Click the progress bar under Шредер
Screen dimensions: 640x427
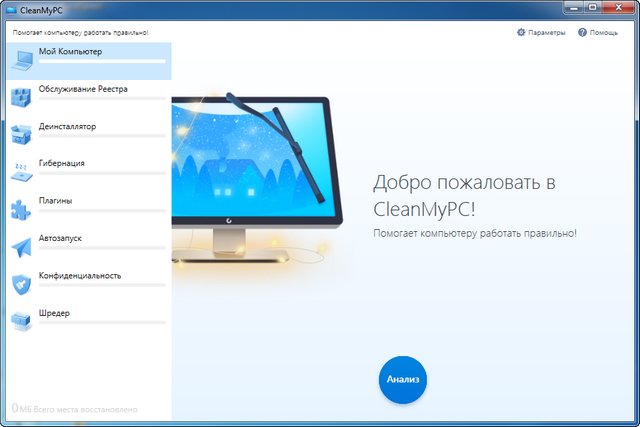102,322
